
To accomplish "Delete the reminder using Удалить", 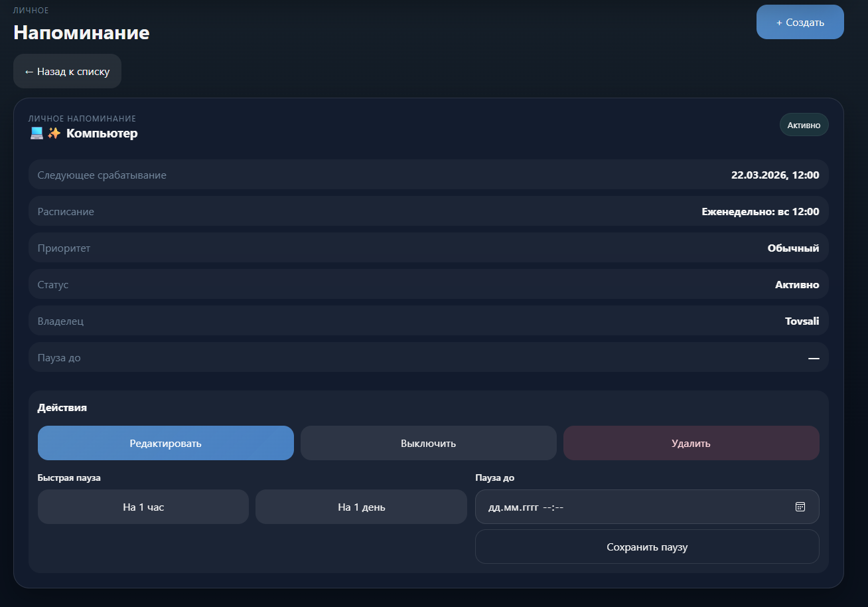I will (691, 443).
